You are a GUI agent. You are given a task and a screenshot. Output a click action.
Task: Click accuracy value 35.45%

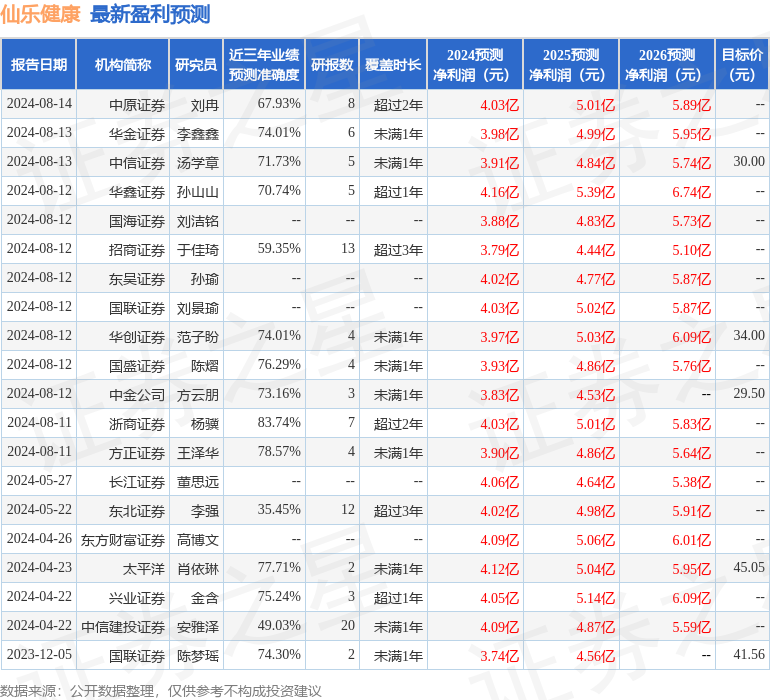pyautogui.click(x=279, y=509)
